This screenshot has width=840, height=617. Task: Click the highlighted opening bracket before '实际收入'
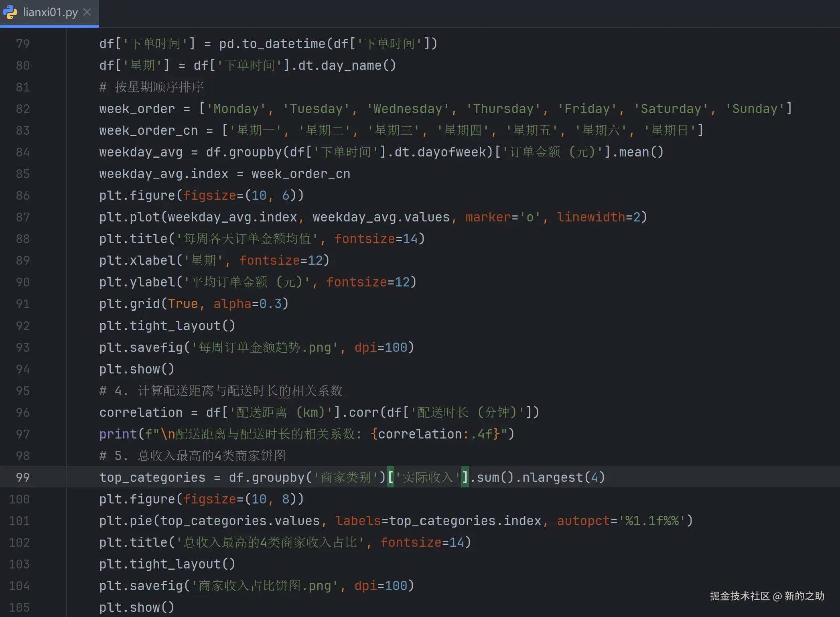pyautogui.click(x=390, y=477)
